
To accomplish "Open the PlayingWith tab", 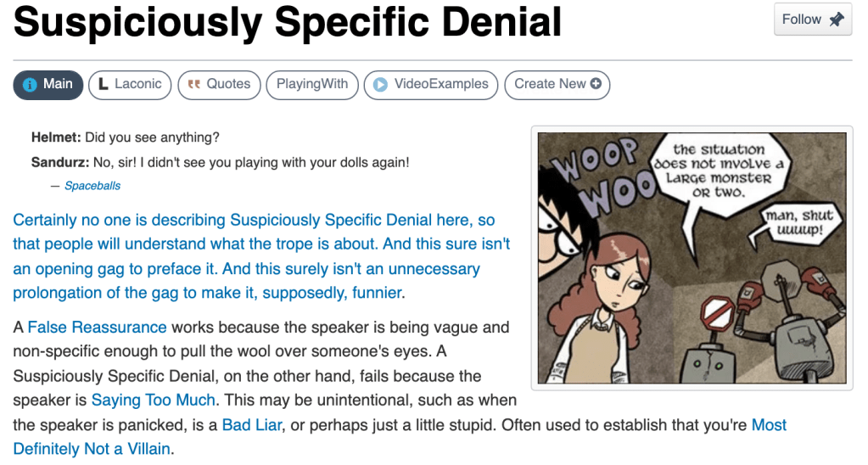I will pyautogui.click(x=311, y=84).
